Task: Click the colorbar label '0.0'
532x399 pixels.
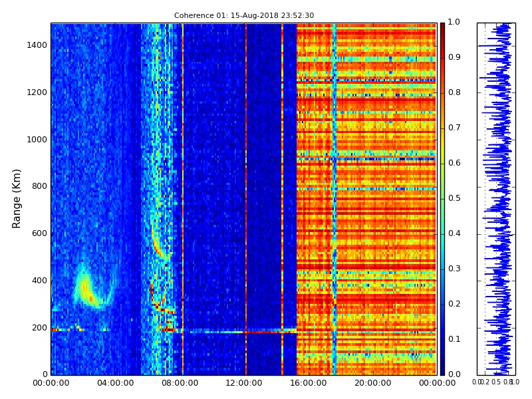Action: [454, 374]
